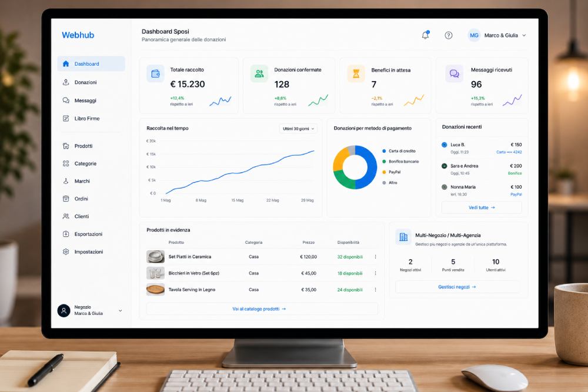Click the Clienti people icon

(66, 216)
